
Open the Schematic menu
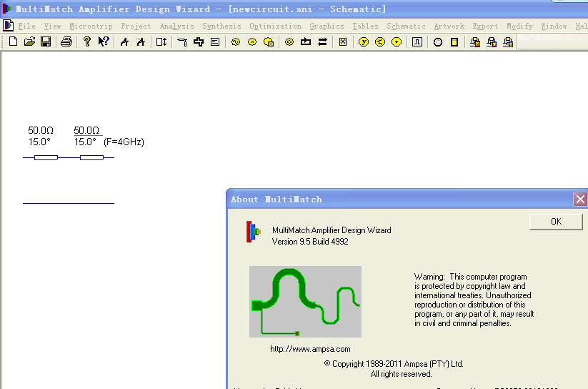pos(406,26)
